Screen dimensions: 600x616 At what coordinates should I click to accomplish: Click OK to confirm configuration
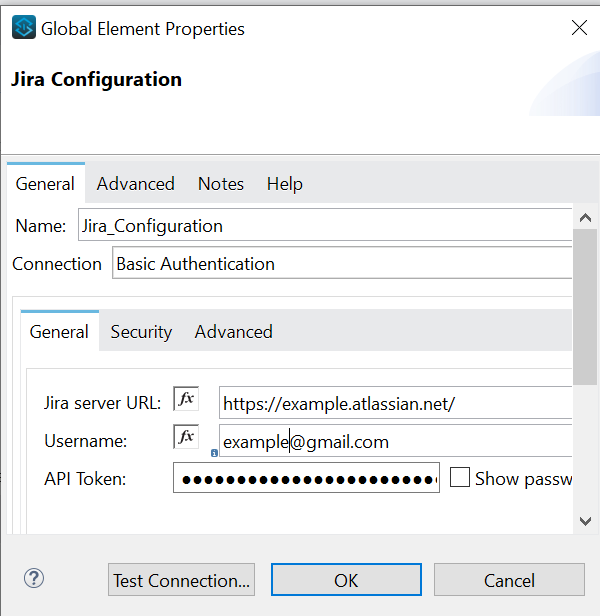click(x=346, y=580)
